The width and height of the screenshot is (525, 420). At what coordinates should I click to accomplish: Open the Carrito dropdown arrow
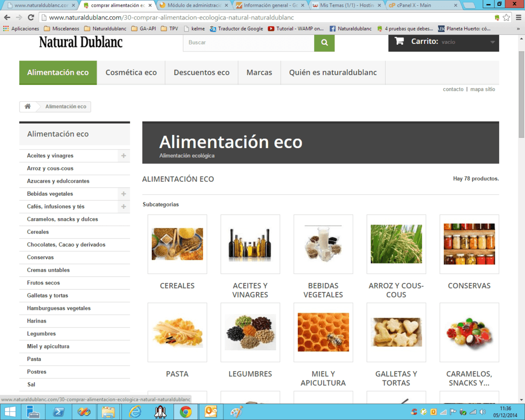tap(492, 42)
